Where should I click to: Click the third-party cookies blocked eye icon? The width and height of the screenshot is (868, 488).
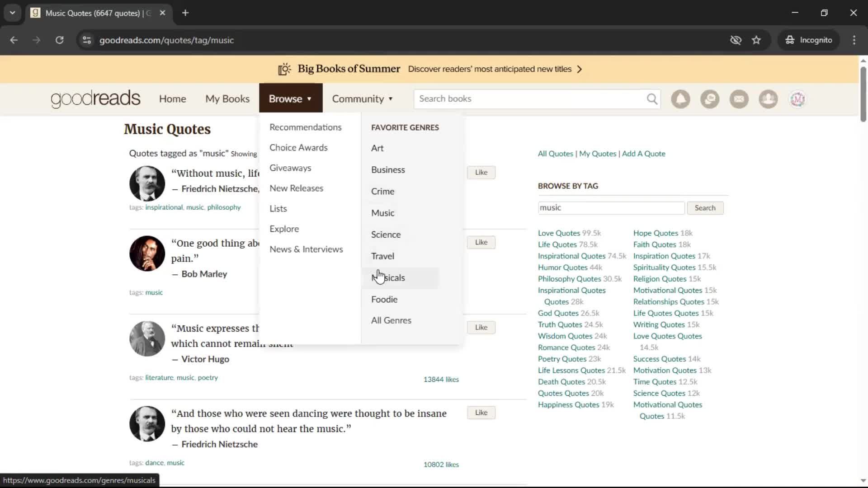(x=736, y=40)
